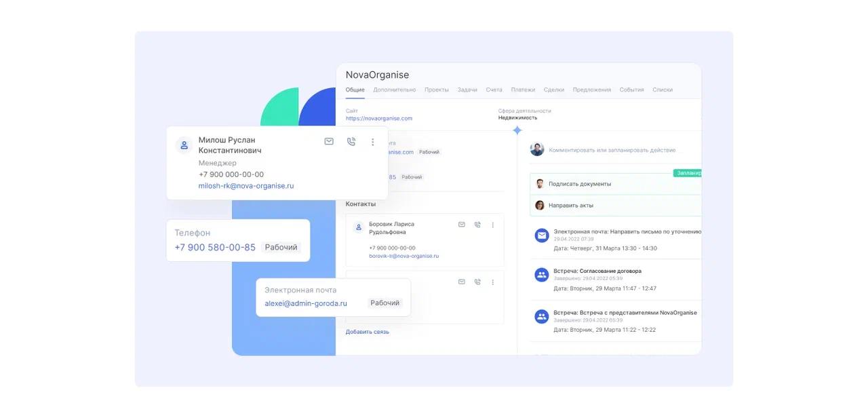Open the Направить акты planned task
The image size is (868, 418).
(616, 205)
